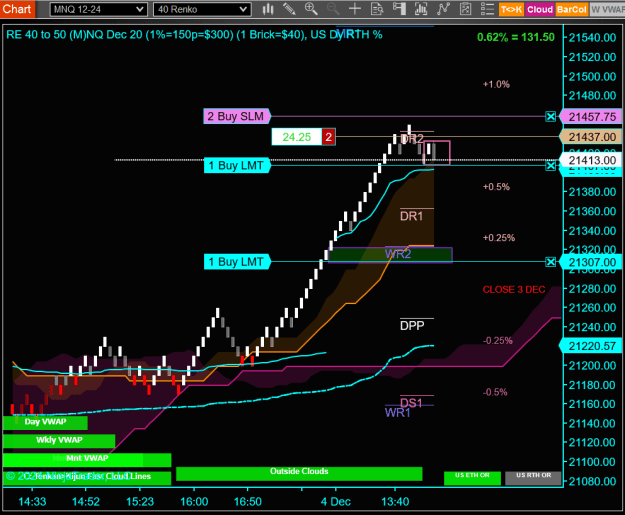This screenshot has height=515, width=625.
Task: Click the upper 1 Buy LMT order label
Action: [x=237, y=165]
